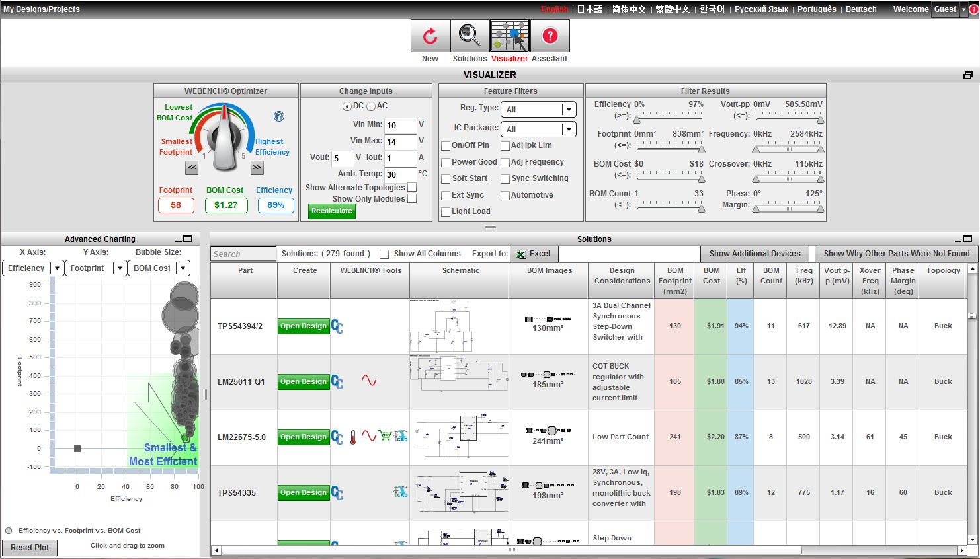
Task: Run electrical simulation for LM22675-5.0
Action: point(368,436)
